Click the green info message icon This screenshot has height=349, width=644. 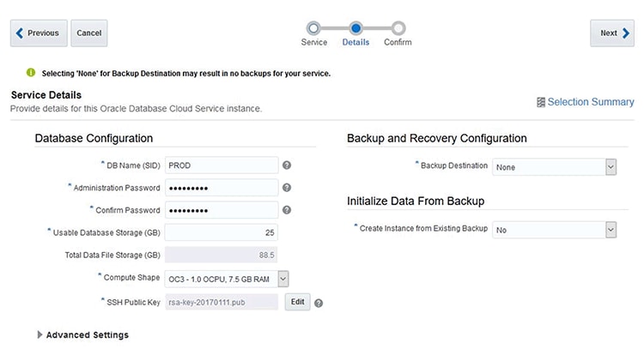(31, 73)
